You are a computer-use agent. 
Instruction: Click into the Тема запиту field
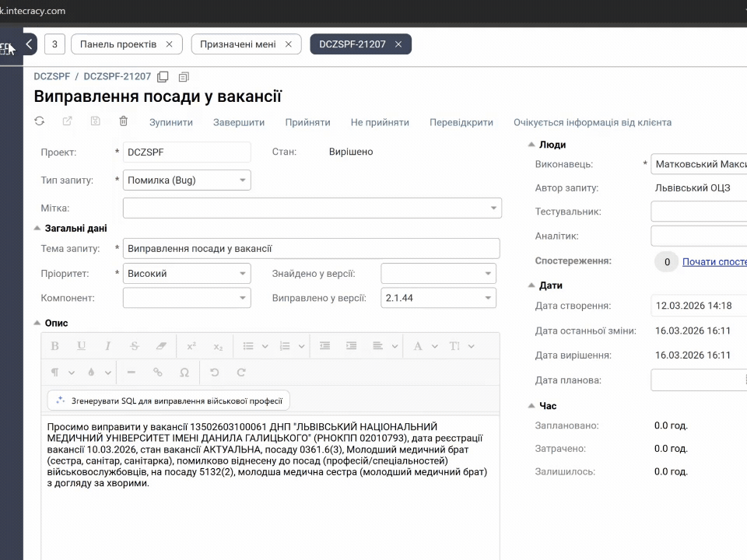point(311,249)
